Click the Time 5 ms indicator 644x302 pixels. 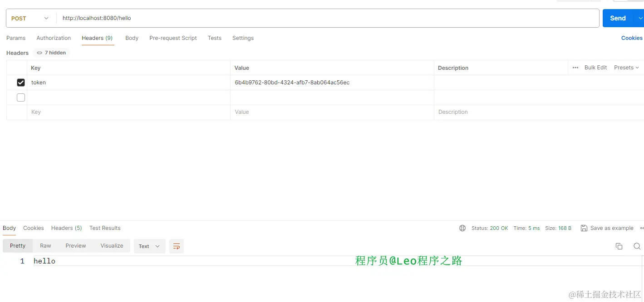[x=526, y=228]
